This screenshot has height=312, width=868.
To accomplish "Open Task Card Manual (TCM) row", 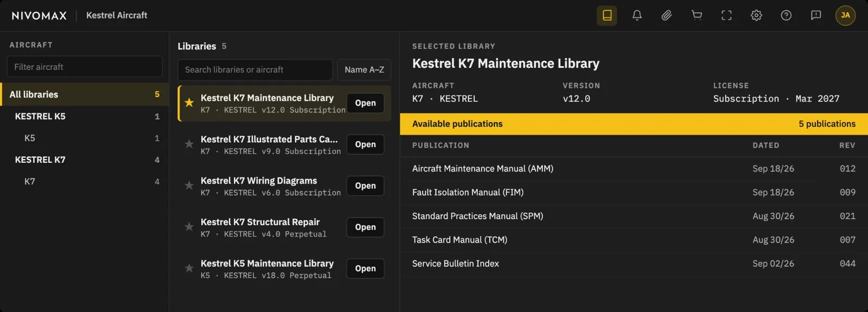I will (x=634, y=240).
